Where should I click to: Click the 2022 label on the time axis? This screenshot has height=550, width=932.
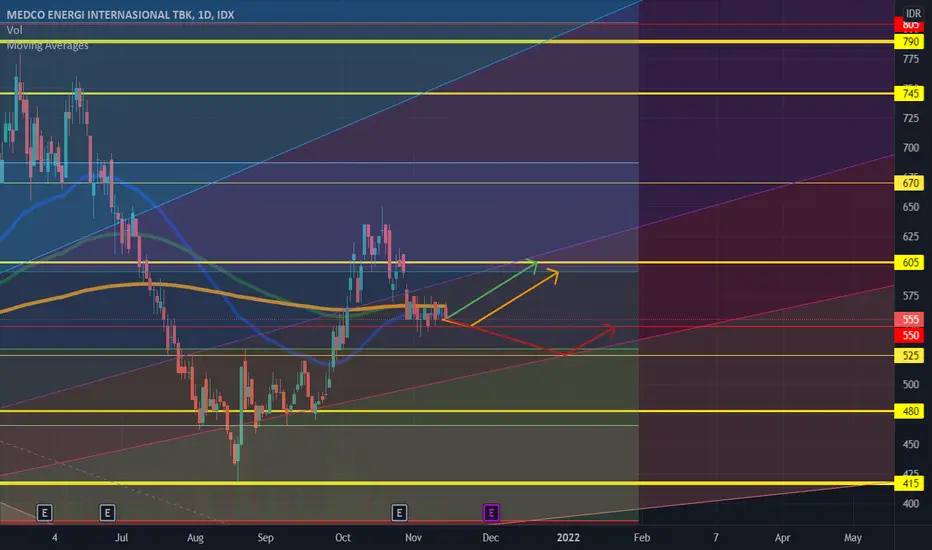point(568,538)
